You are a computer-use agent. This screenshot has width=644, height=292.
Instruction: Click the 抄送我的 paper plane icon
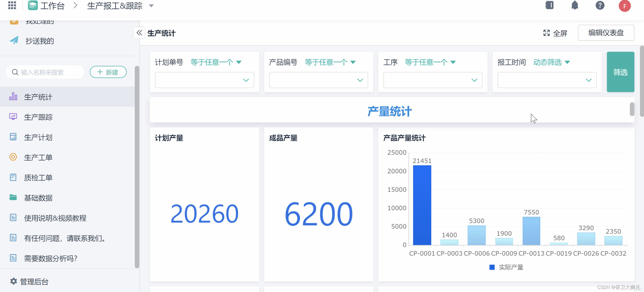(x=14, y=40)
